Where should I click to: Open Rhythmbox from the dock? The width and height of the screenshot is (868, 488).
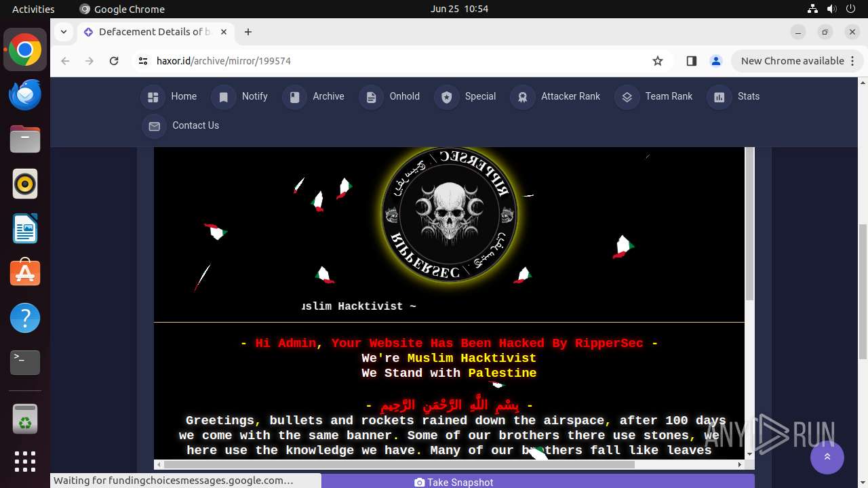click(x=25, y=184)
